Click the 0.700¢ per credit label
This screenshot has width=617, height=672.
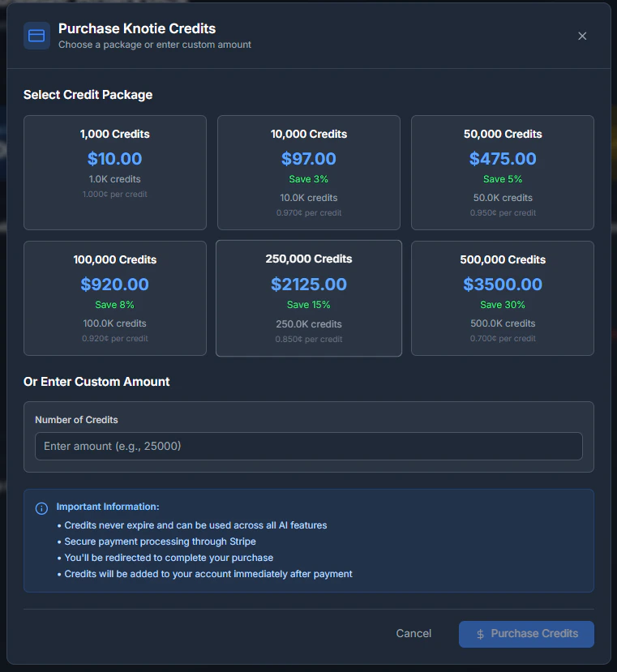(502, 339)
